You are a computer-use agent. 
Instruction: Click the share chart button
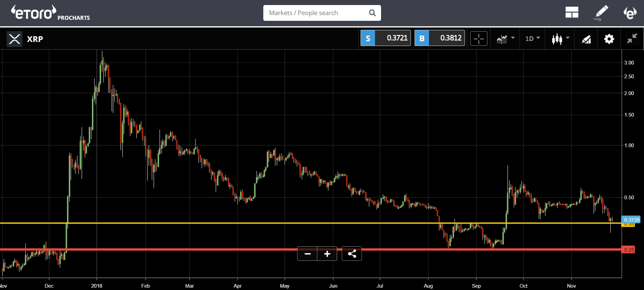click(352, 254)
